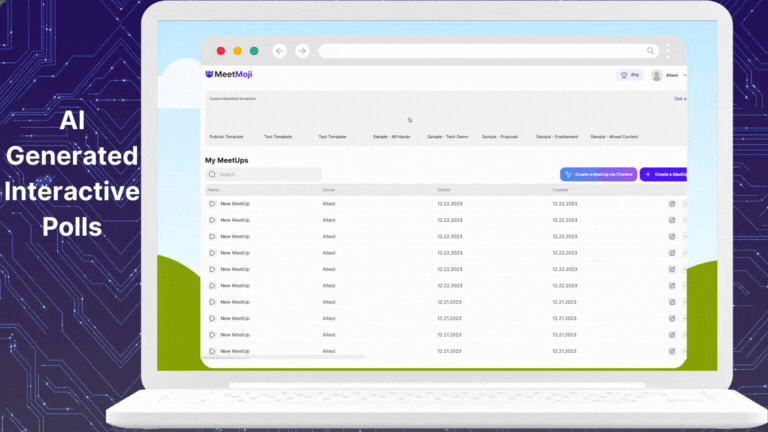Open the Sample - All Hands template

pyautogui.click(x=391, y=137)
